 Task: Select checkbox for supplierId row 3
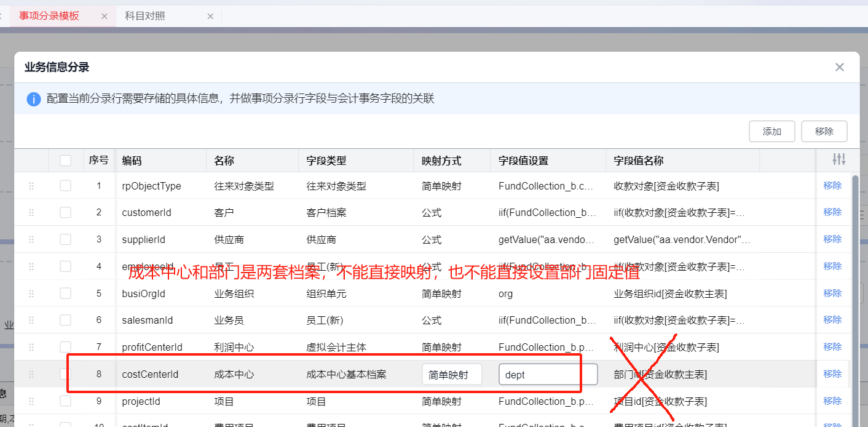point(65,239)
